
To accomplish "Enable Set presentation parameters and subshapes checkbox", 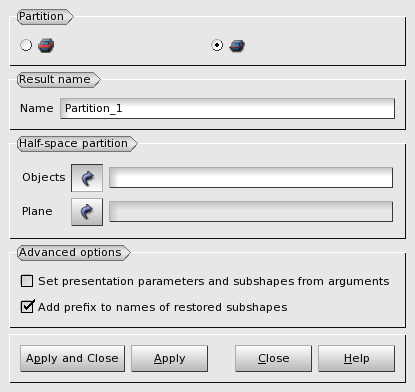I will pyautogui.click(x=27, y=281).
